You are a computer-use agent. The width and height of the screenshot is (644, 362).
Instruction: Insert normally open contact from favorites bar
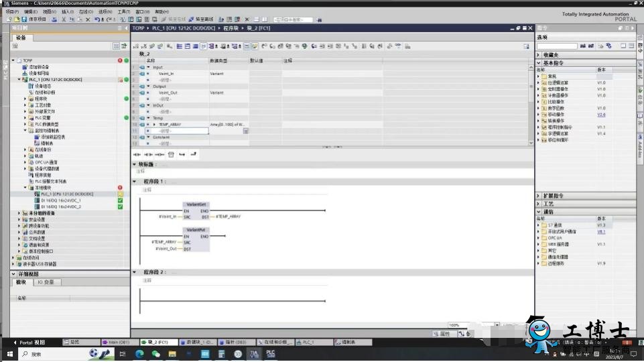(137, 154)
